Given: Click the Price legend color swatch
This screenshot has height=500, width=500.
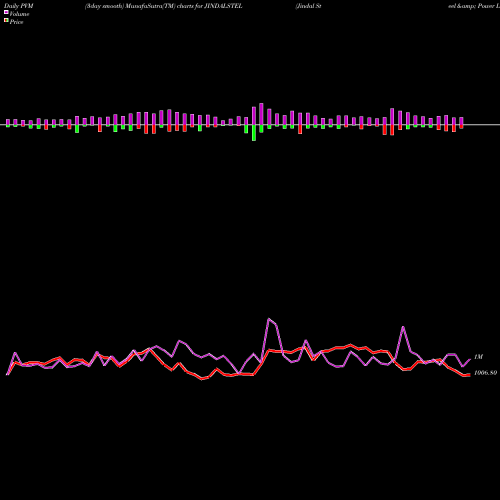Looking at the screenshot, I should 6,21.
